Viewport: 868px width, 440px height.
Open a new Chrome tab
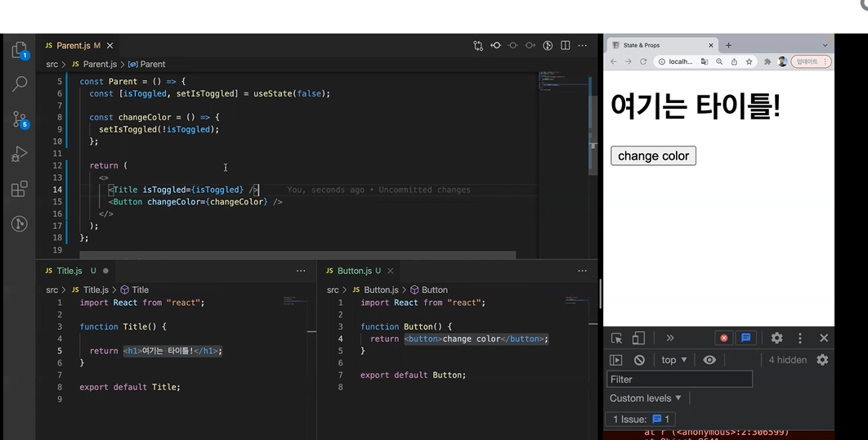728,46
